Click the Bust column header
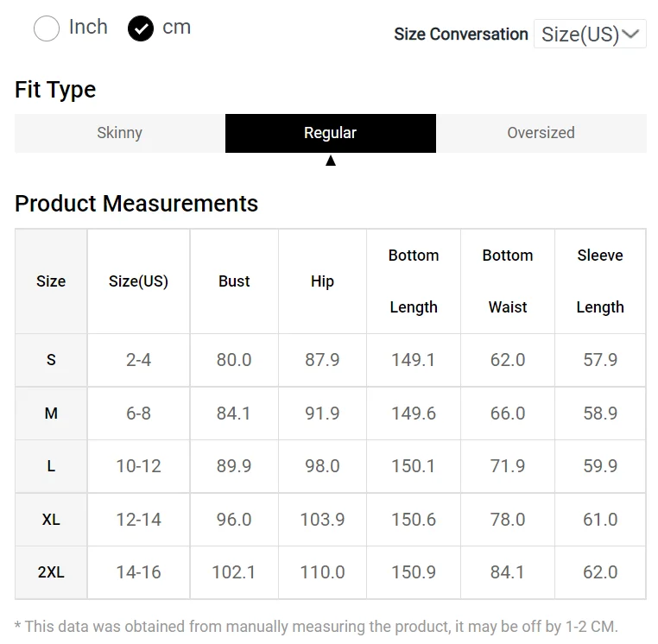Screen dimensions: 658x644 pos(234,281)
